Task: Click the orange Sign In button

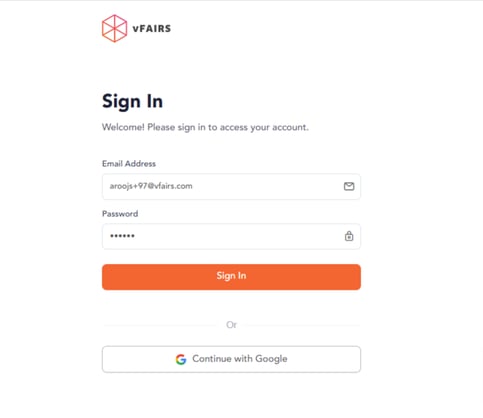Action: pos(231,277)
